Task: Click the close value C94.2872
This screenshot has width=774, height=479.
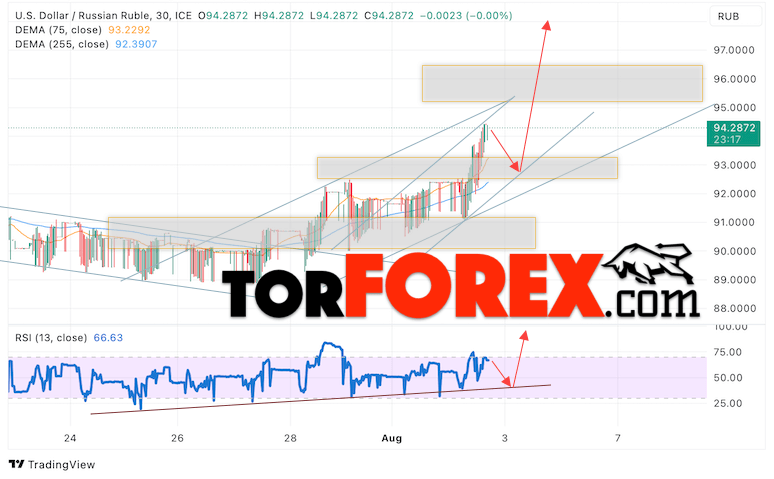Action: click(x=389, y=16)
